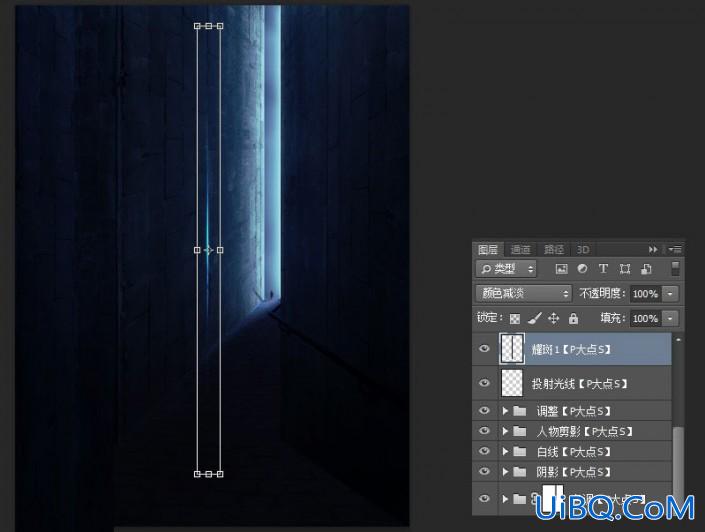This screenshot has width=705, height=532.
Task: Select group name 白线【P大点S】
Action: point(573,452)
